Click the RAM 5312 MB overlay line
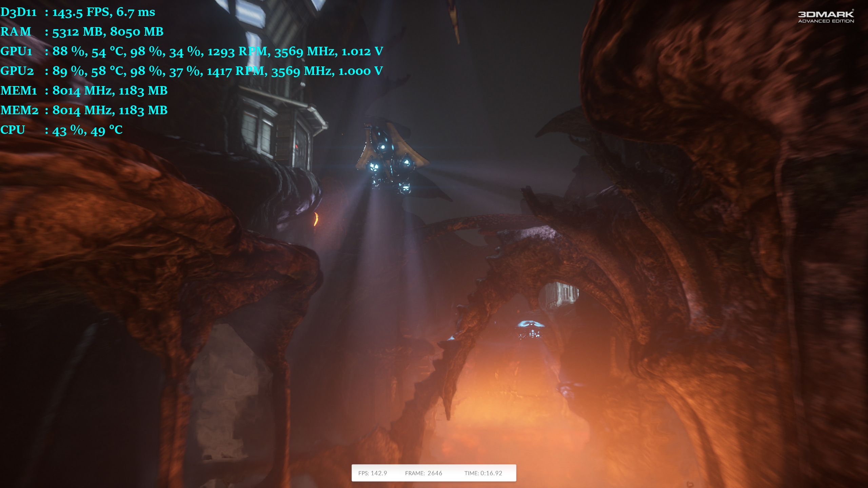This screenshot has width=868, height=488. pos(82,32)
